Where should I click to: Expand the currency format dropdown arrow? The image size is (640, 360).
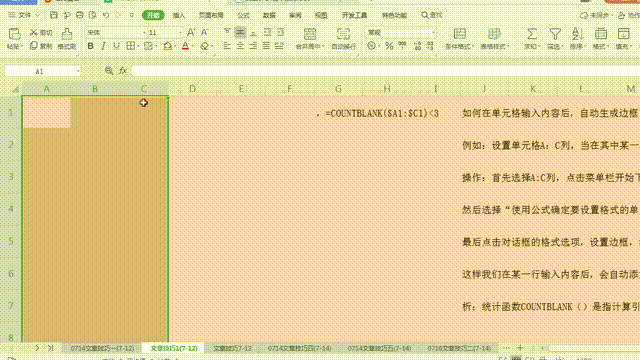[x=379, y=47]
